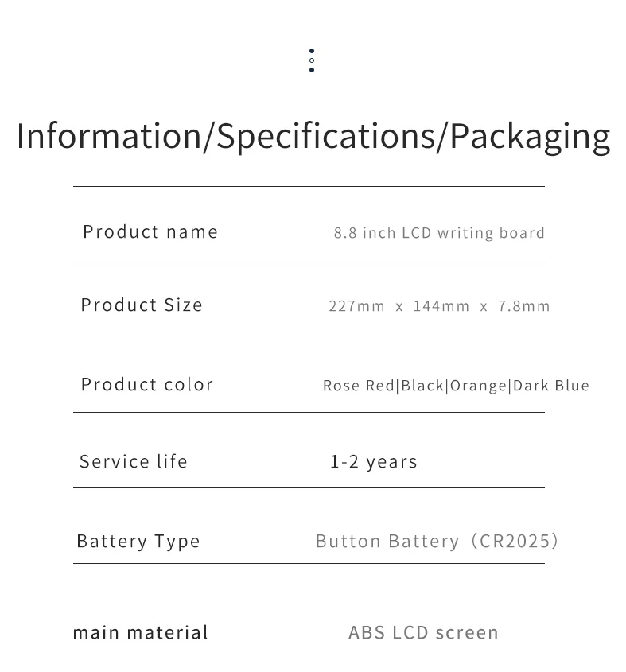Click the Product Size label
The image size is (626, 672).
click(x=142, y=305)
